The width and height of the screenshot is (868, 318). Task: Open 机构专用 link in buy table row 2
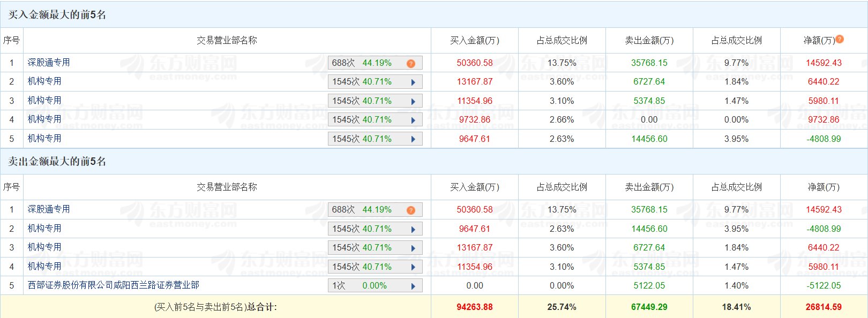[x=44, y=81]
